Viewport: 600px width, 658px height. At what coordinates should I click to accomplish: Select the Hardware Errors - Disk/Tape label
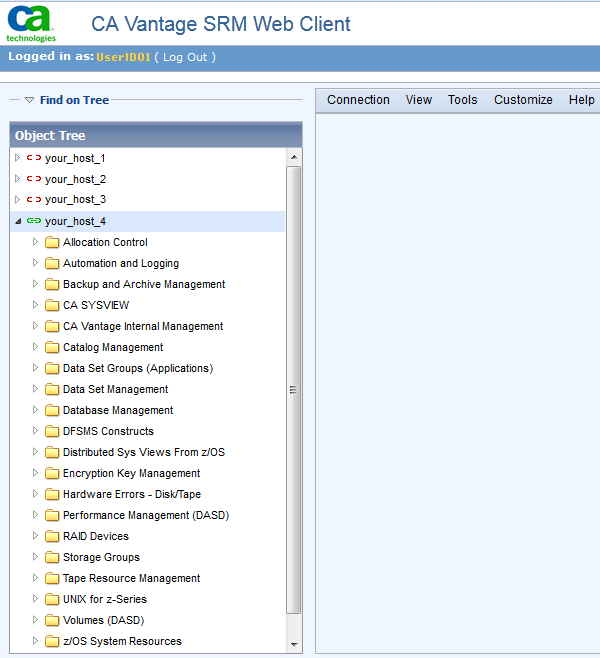pos(132,494)
